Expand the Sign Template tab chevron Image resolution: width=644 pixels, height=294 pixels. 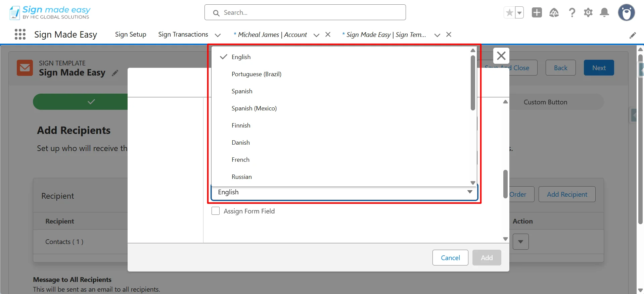437,35
